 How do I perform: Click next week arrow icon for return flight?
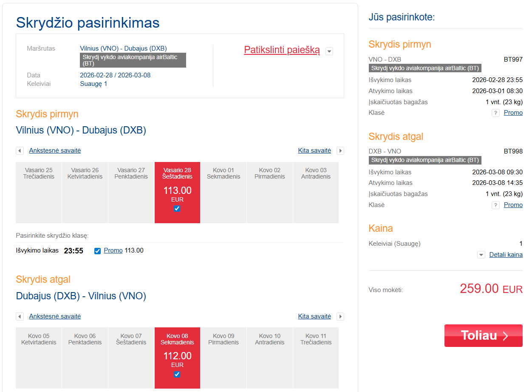pyautogui.click(x=340, y=317)
